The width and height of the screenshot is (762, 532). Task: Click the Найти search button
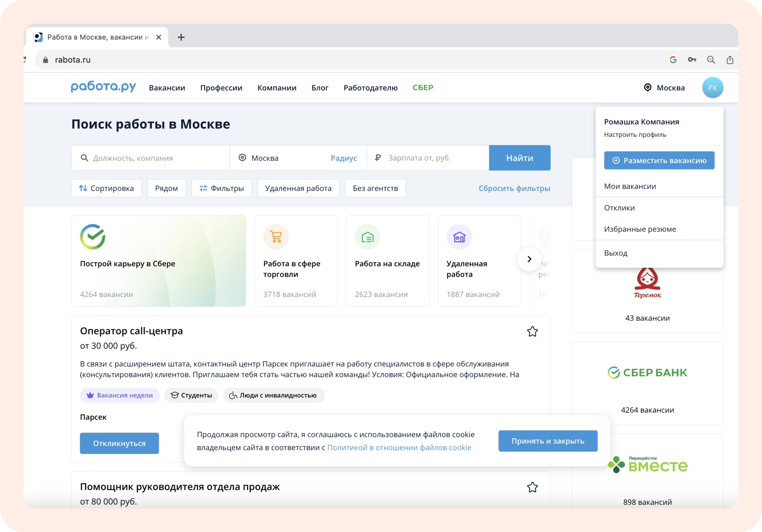(x=520, y=158)
